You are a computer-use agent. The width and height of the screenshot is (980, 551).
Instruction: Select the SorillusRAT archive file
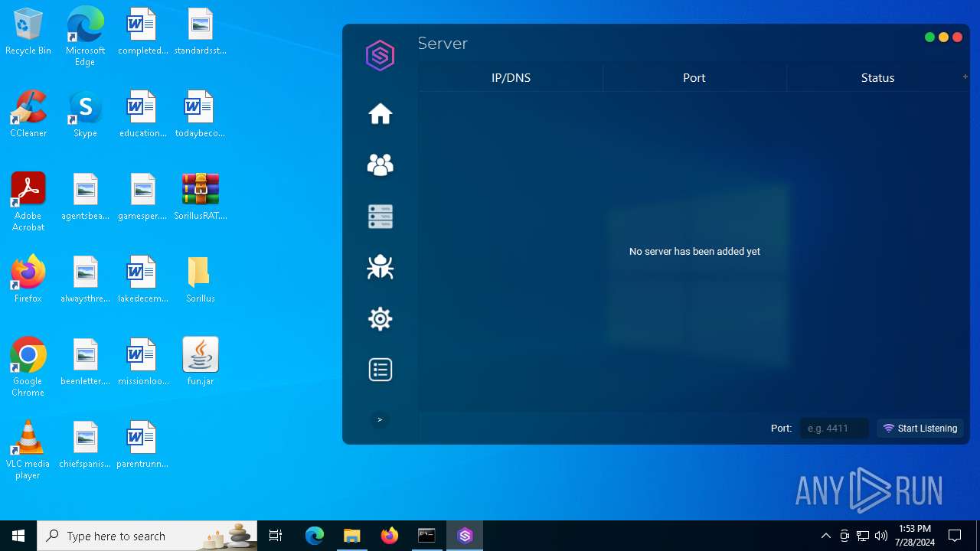point(201,197)
